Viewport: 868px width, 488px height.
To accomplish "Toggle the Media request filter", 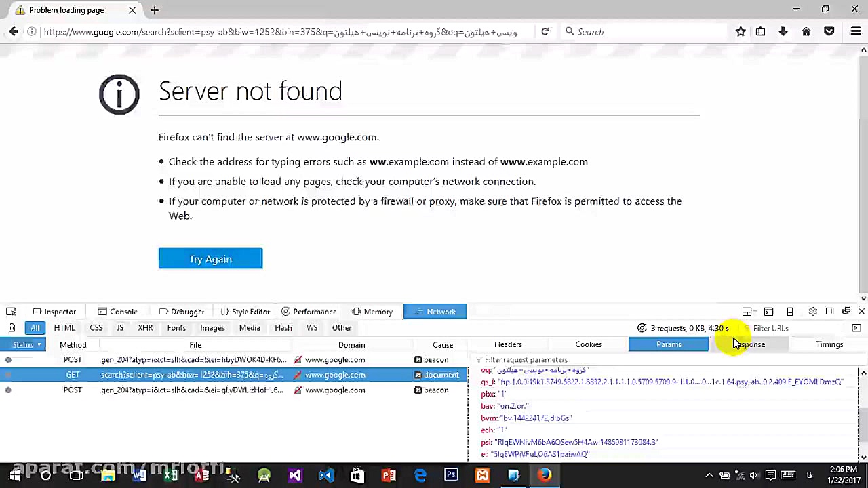I will (x=250, y=328).
